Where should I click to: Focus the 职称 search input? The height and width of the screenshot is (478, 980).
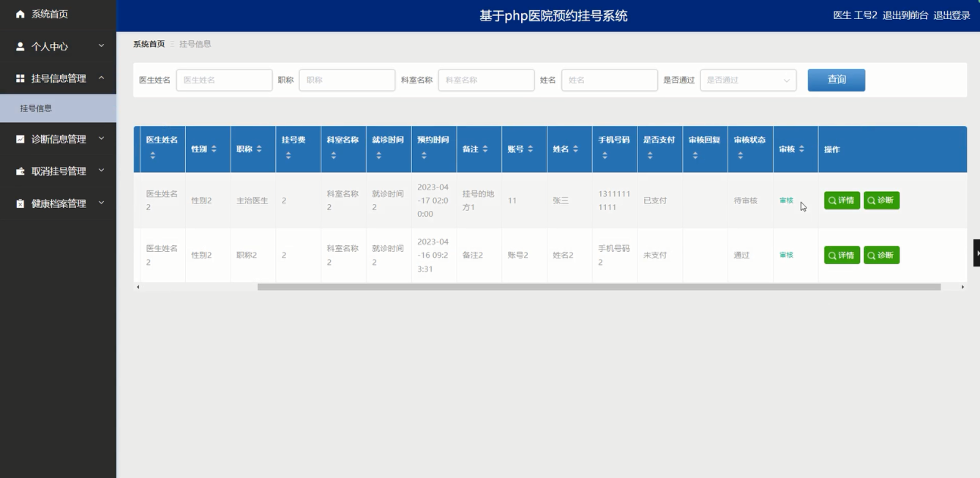(x=347, y=80)
